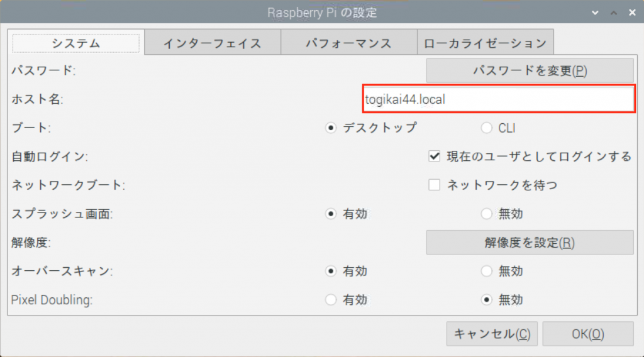644x357 pixels.
Task: Confirm settings with OK button
Action: point(587,334)
